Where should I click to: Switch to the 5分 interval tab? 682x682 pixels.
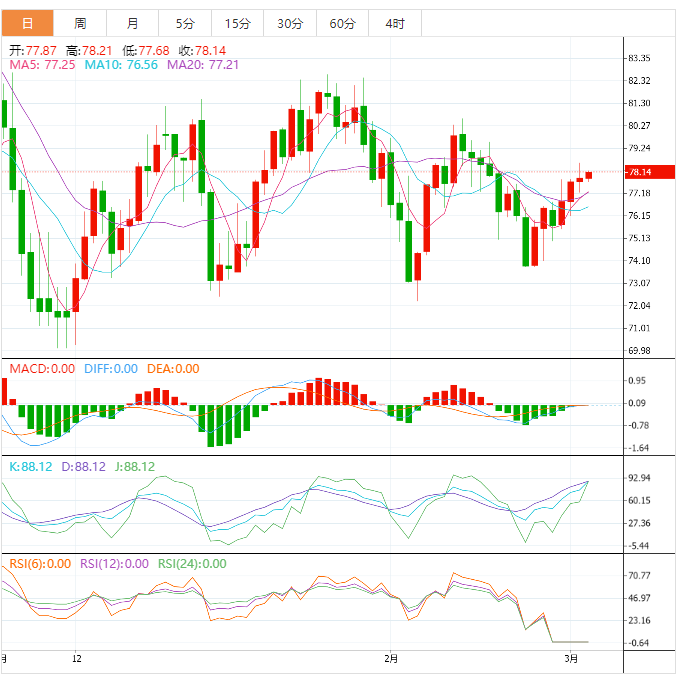click(185, 23)
